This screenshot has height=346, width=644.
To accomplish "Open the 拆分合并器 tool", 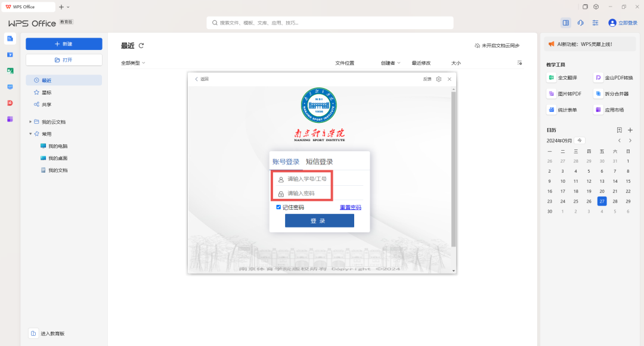I will (612, 93).
